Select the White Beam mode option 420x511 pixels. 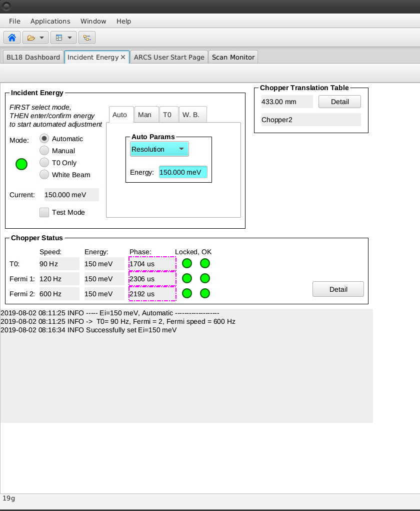click(44, 175)
